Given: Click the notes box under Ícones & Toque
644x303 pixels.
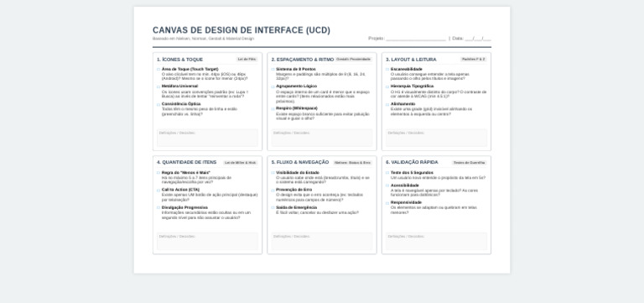Looking at the screenshot, I should (207, 138).
